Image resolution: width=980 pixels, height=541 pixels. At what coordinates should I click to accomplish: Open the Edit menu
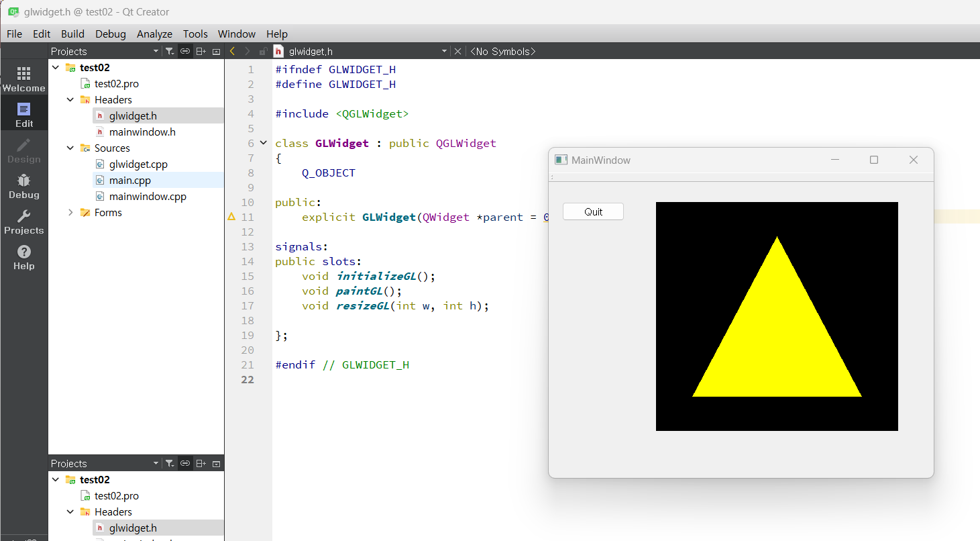[x=42, y=34]
